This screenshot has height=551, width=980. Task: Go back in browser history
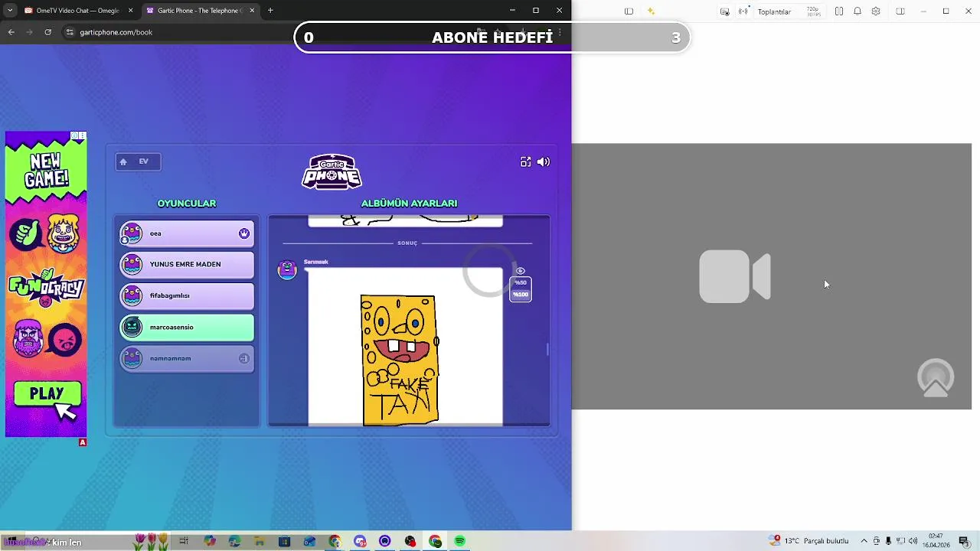11,32
